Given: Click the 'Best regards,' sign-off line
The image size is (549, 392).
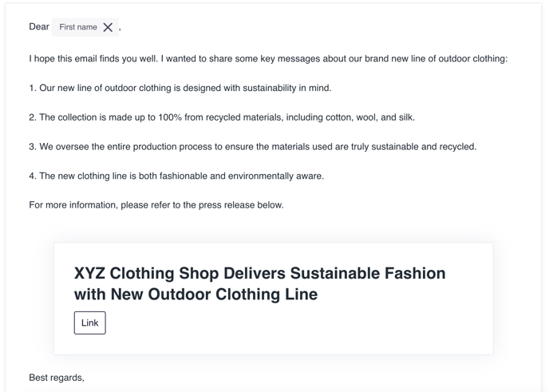Looking at the screenshot, I should pyautogui.click(x=57, y=378).
